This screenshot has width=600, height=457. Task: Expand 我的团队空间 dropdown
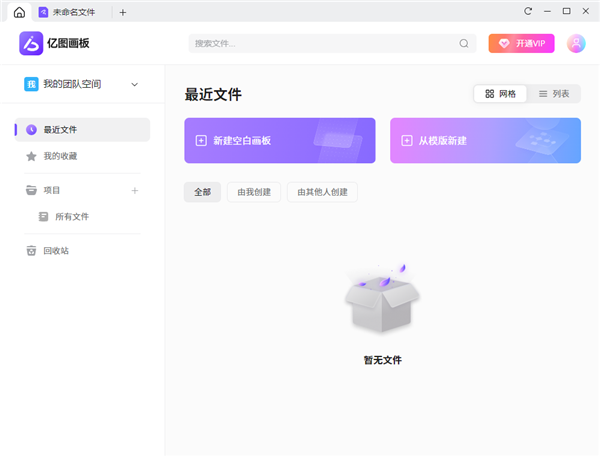pos(134,85)
